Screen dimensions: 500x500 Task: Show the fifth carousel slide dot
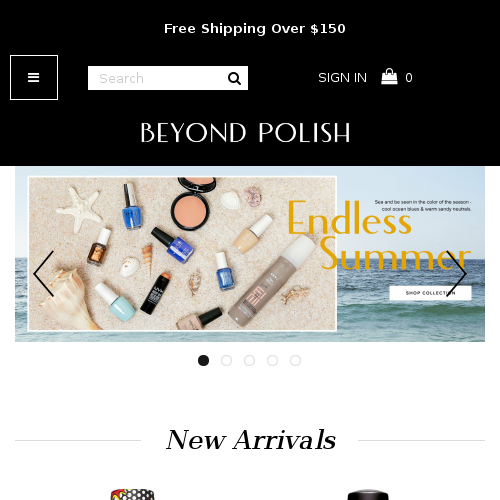click(295, 360)
